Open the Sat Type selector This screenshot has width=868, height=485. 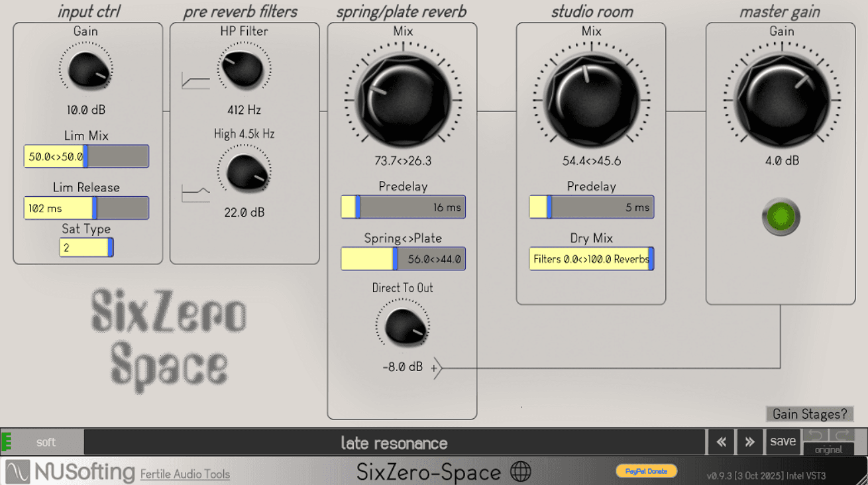pos(86,248)
